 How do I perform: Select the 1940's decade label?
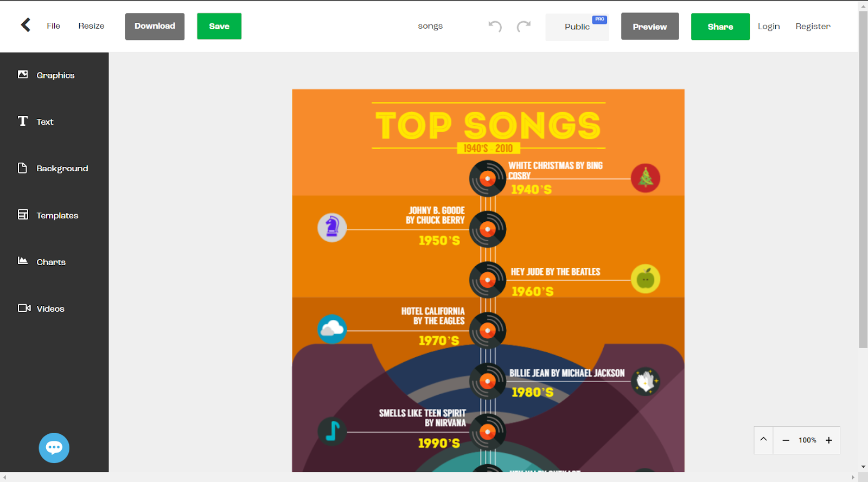532,189
